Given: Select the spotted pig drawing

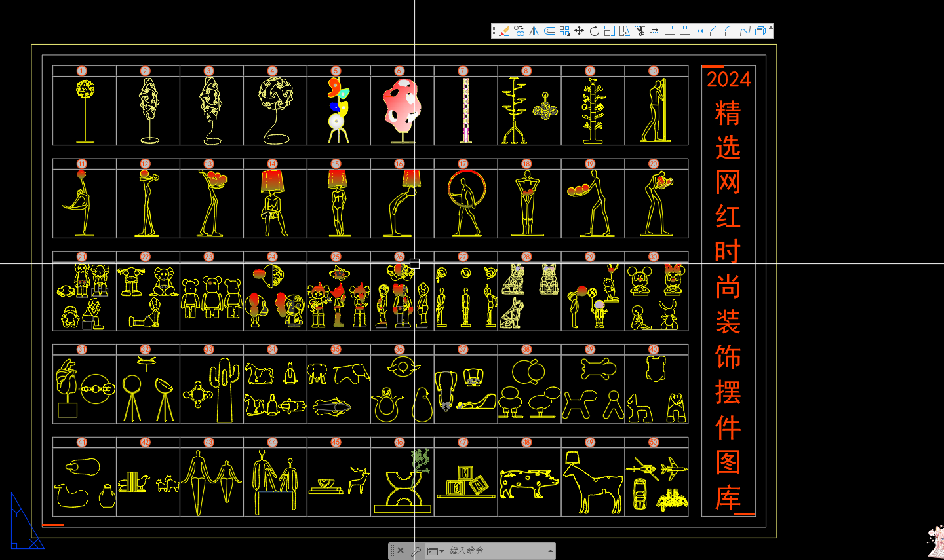Looking at the screenshot, I should point(528,483).
